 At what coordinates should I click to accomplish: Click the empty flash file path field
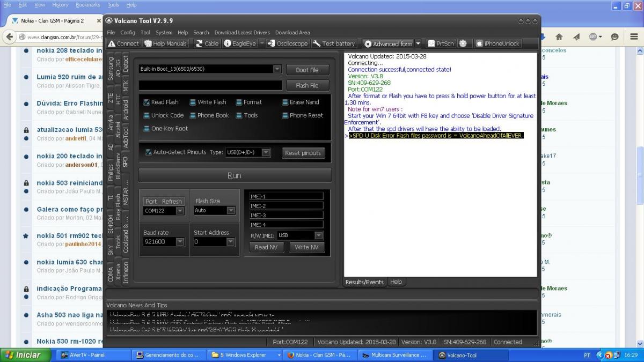pos(210,85)
